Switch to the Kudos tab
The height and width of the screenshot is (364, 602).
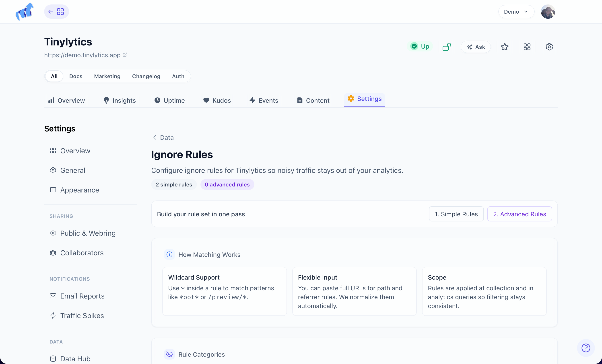217,101
